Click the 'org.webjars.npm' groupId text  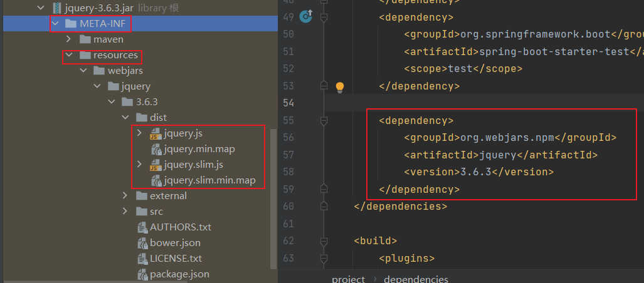507,137
